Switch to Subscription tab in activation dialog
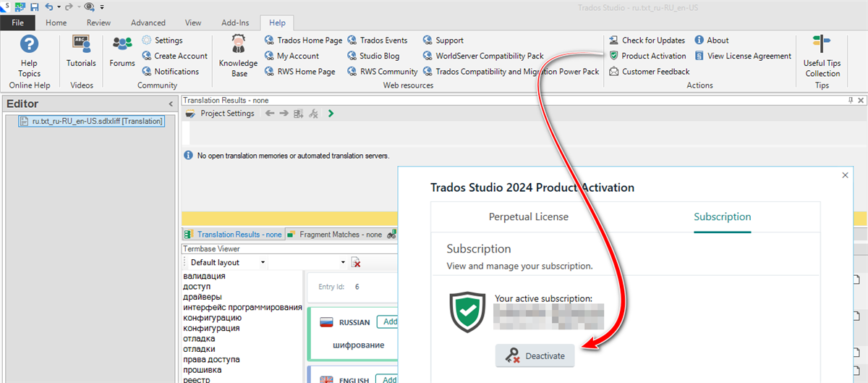Image resolution: width=868 pixels, height=383 pixels. pyautogui.click(x=723, y=216)
